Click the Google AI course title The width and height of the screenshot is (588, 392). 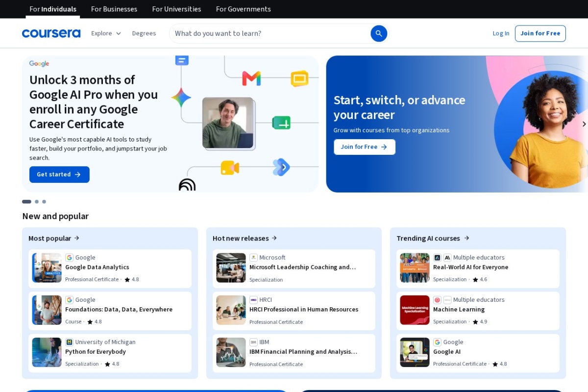click(447, 352)
